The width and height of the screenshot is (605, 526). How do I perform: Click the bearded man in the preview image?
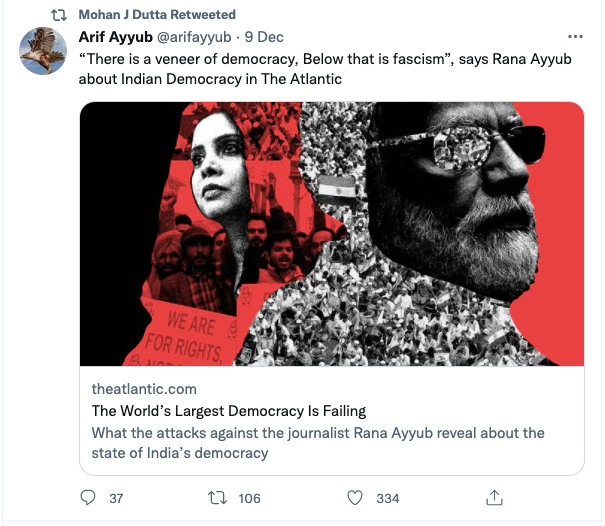tap(470, 190)
